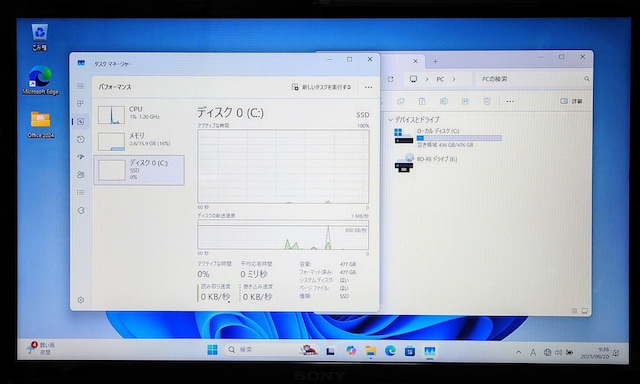Open the Task Manager hamburger navigation menu
640x384 pixels.
coord(80,86)
